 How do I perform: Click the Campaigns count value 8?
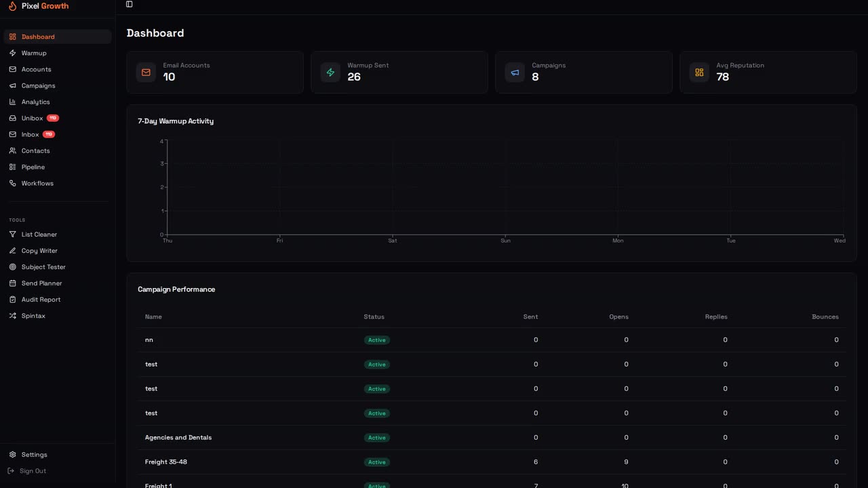[x=535, y=77]
